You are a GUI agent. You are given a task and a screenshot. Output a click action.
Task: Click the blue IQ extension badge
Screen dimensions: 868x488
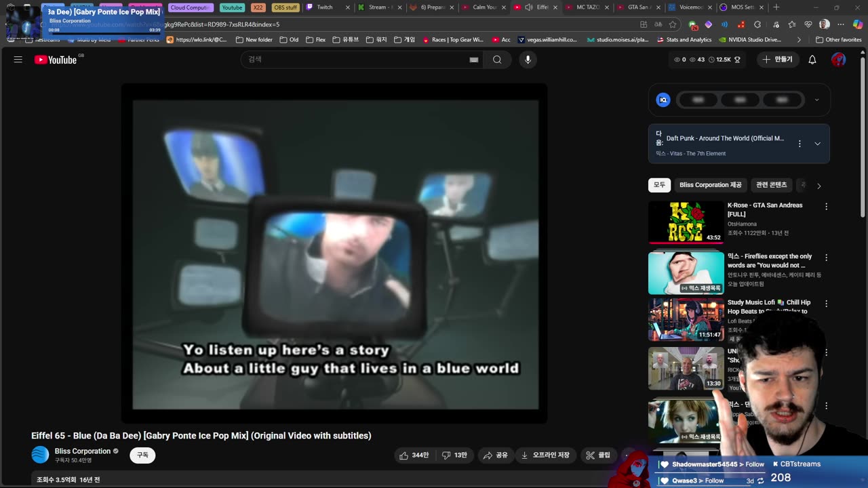(663, 100)
